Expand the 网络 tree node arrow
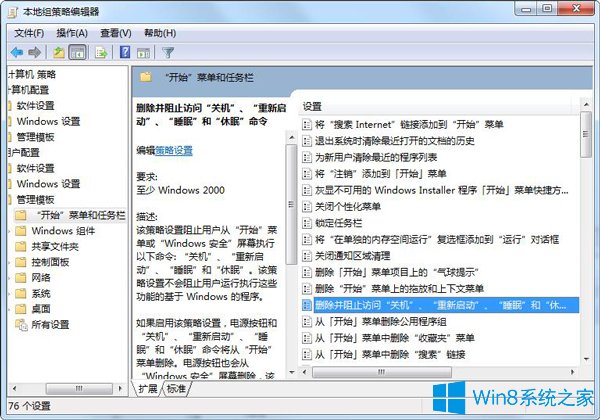Viewport: 600px width, 420px height. click(x=10, y=278)
